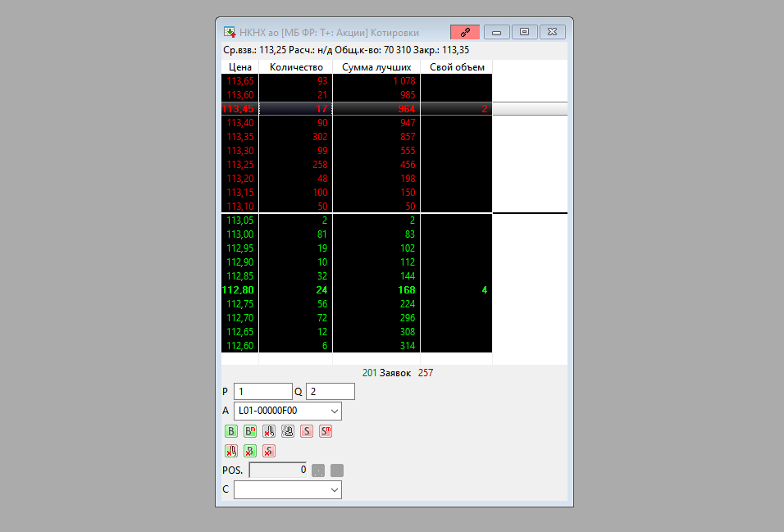Click the two-hands icon between buy and sell
Screen dimensions: 784x532
287,431
